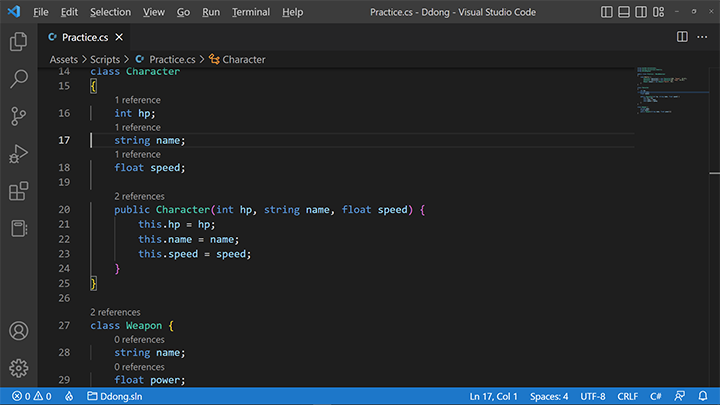Show 2 references above Character constructor
This screenshot has height=405, width=720.
139,196
